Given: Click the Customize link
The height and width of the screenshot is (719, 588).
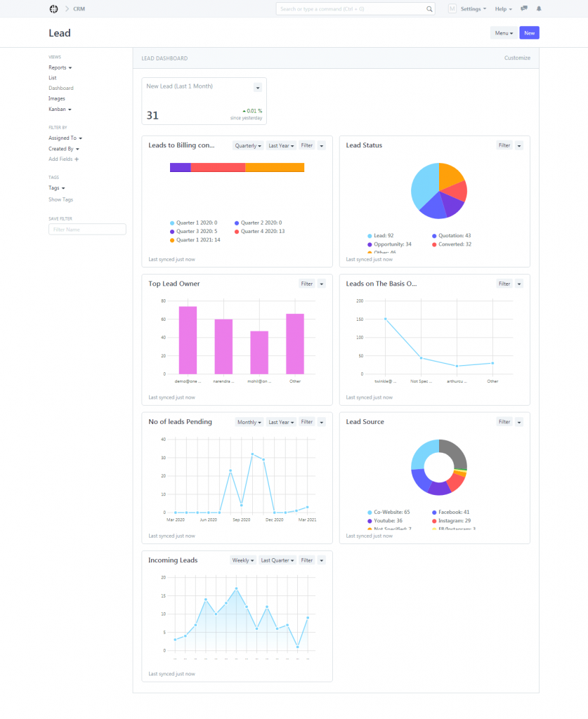Looking at the screenshot, I should [x=517, y=58].
